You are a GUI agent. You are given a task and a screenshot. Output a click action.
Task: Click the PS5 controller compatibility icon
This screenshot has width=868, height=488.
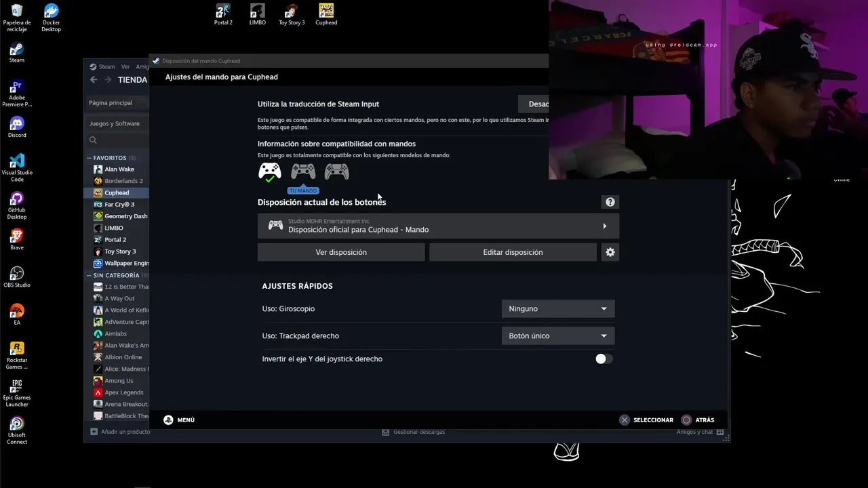tap(336, 171)
